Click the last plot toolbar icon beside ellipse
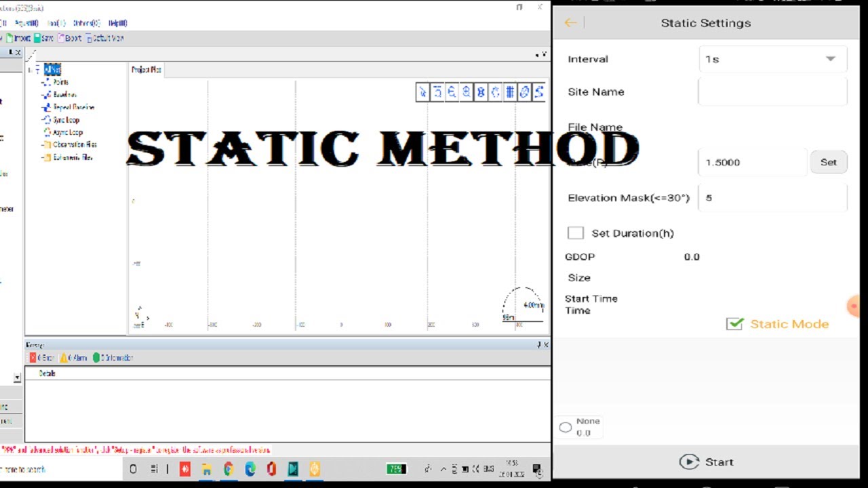 [x=539, y=92]
